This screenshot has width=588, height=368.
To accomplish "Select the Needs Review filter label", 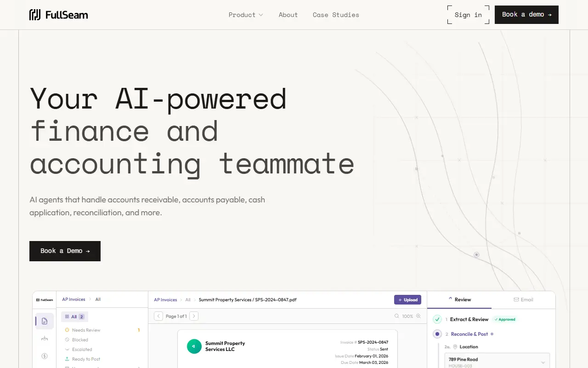I will pyautogui.click(x=86, y=330).
